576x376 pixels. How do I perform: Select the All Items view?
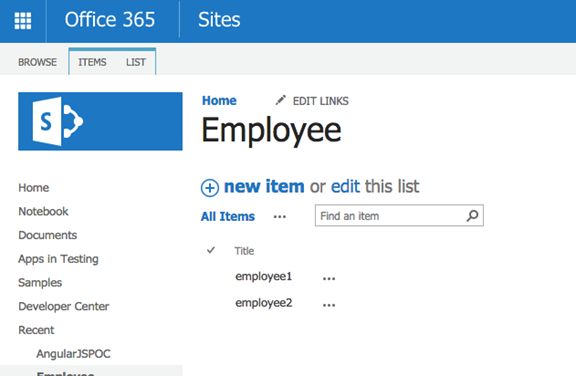coord(228,216)
